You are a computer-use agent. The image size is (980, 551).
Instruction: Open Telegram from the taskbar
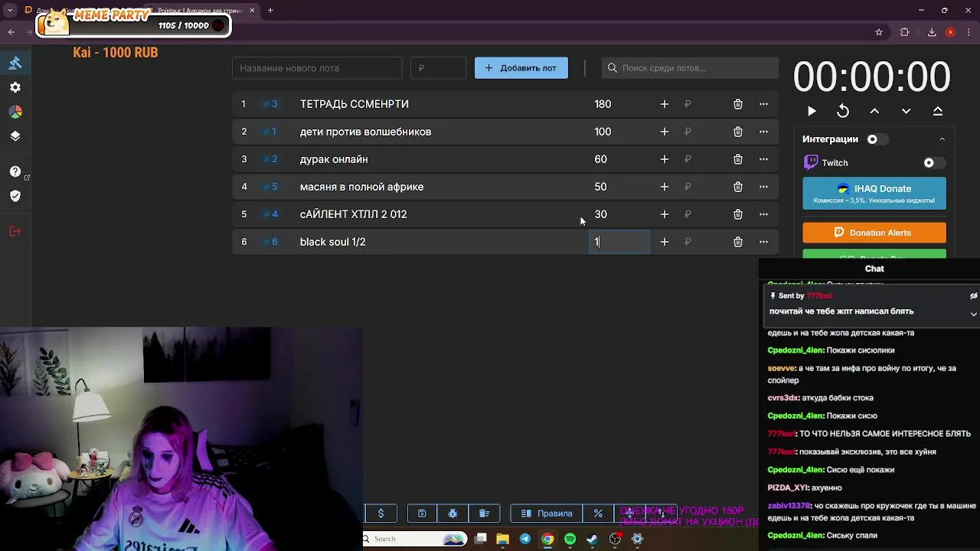click(x=524, y=539)
